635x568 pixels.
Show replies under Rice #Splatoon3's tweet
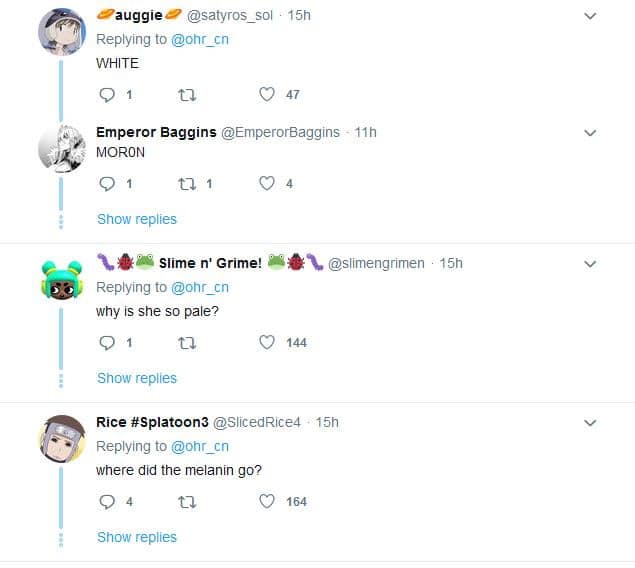coord(137,537)
